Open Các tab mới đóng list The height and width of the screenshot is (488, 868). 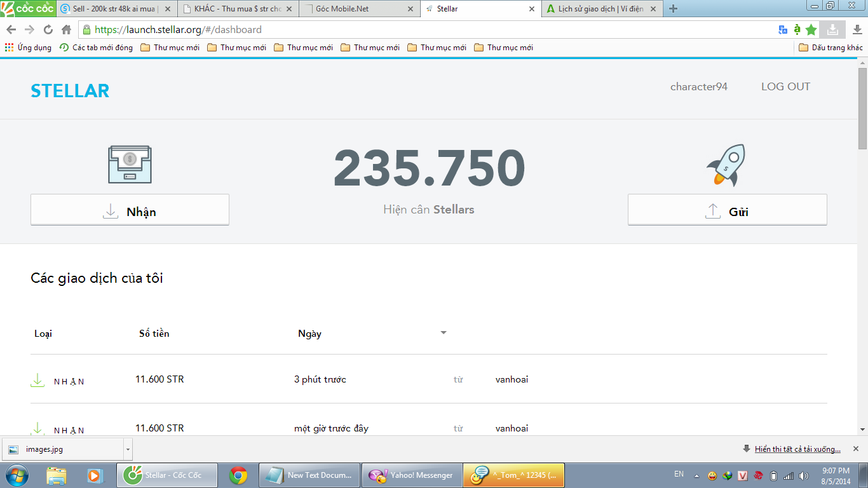tap(96, 48)
